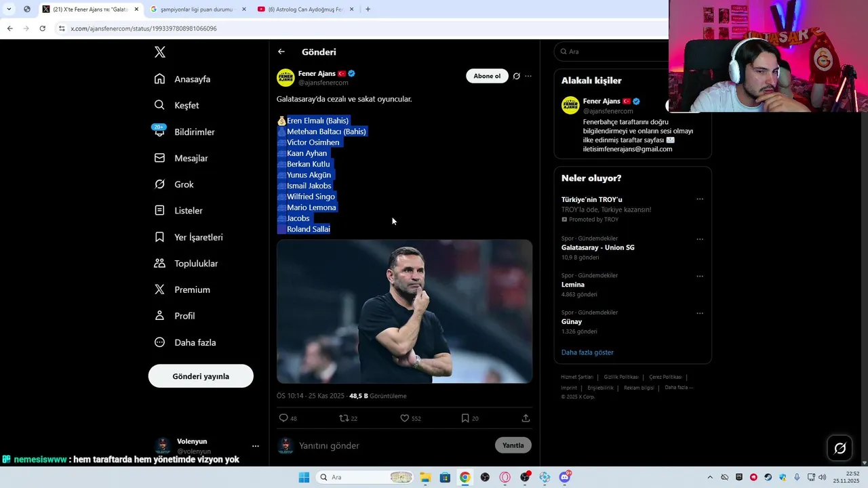Open Çerez Politikası footer link

pyautogui.click(x=665, y=377)
